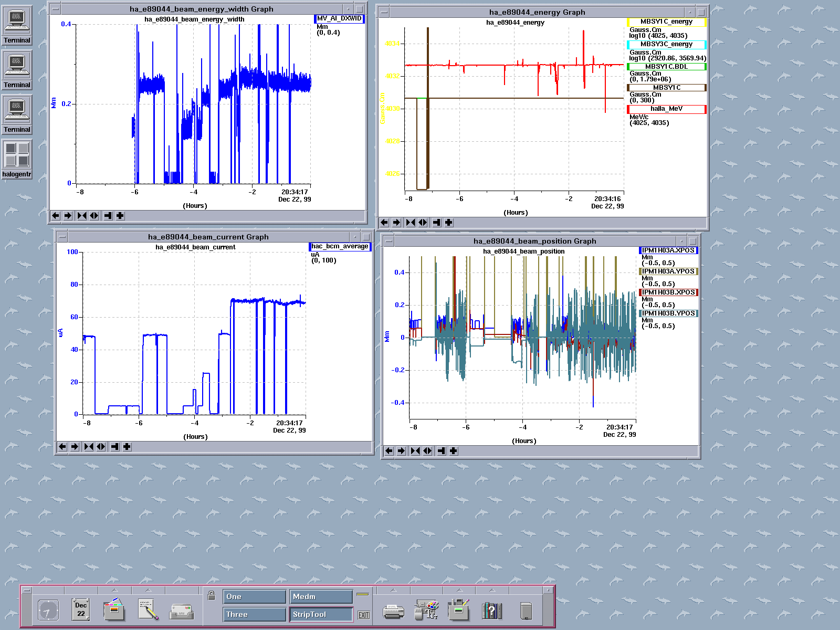Pan right in beam_position graph
Screen dimensions: 840x630
[x=402, y=451]
